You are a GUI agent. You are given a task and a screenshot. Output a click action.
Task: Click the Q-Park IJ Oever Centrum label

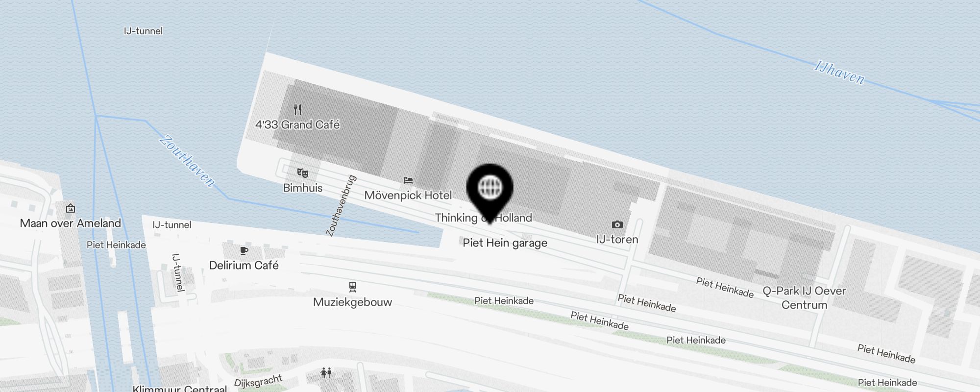pyautogui.click(x=804, y=298)
